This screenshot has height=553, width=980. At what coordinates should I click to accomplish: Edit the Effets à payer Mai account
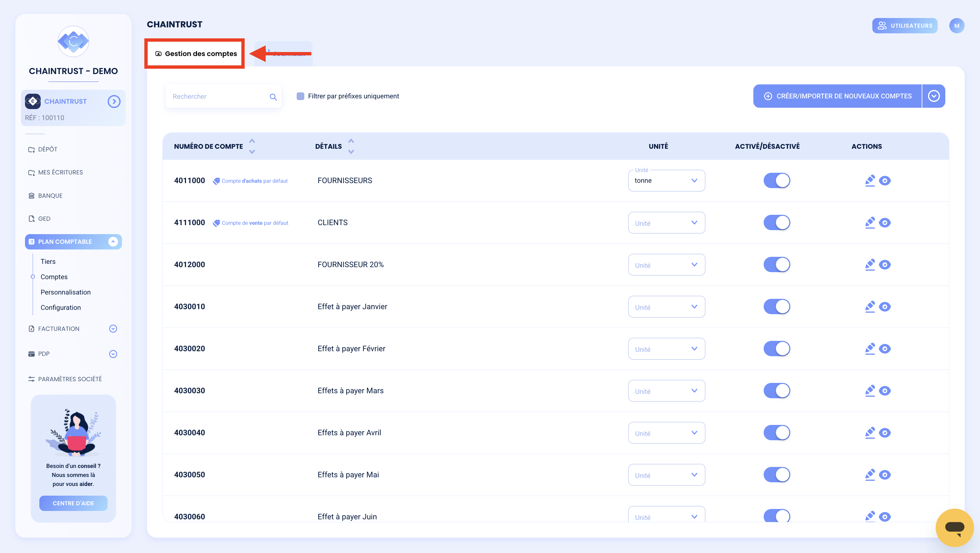click(870, 475)
